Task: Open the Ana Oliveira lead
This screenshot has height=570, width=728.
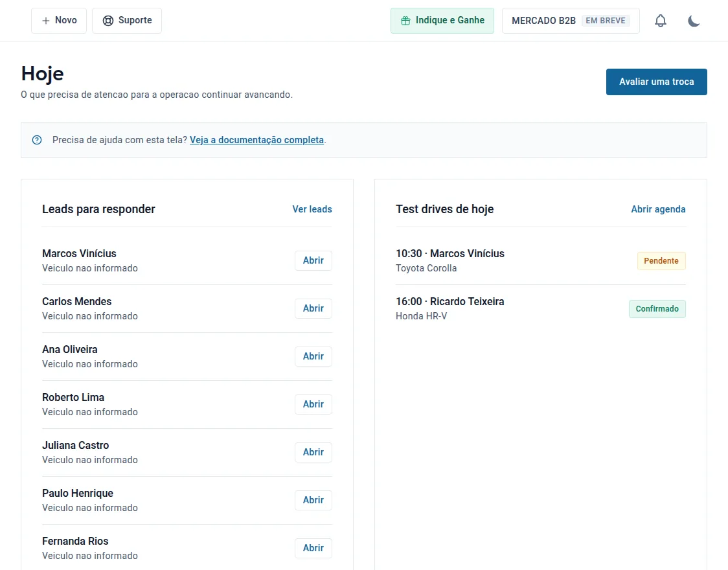Action: tap(313, 356)
